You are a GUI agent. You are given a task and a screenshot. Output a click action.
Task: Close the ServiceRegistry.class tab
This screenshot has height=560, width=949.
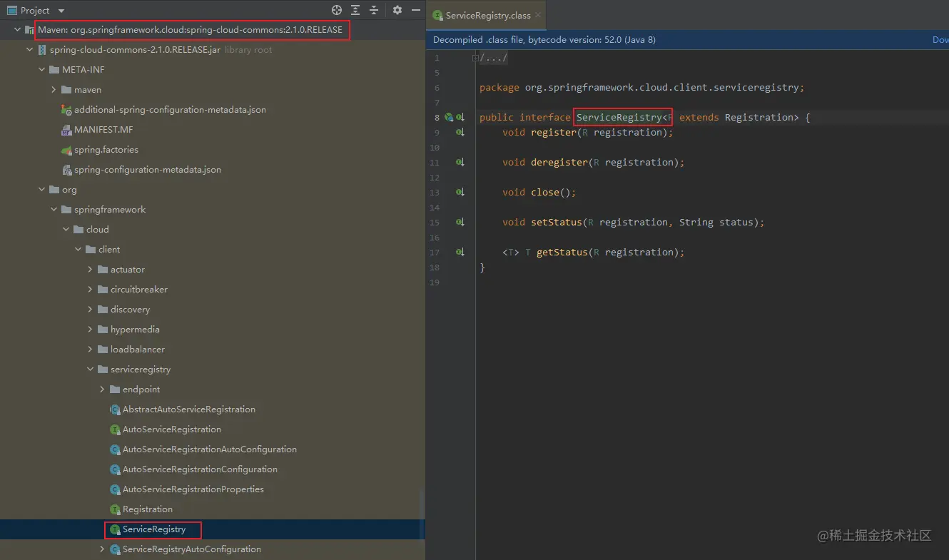pyautogui.click(x=538, y=15)
